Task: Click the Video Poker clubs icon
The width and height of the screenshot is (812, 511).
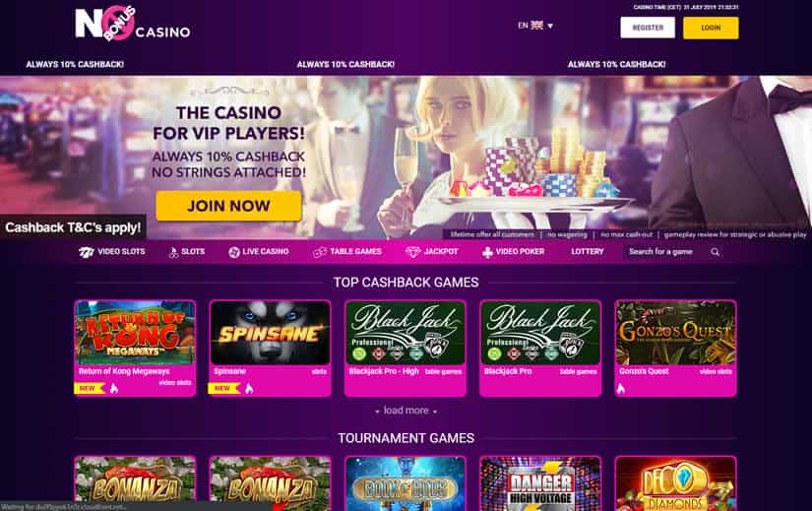Action: tap(487, 252)
